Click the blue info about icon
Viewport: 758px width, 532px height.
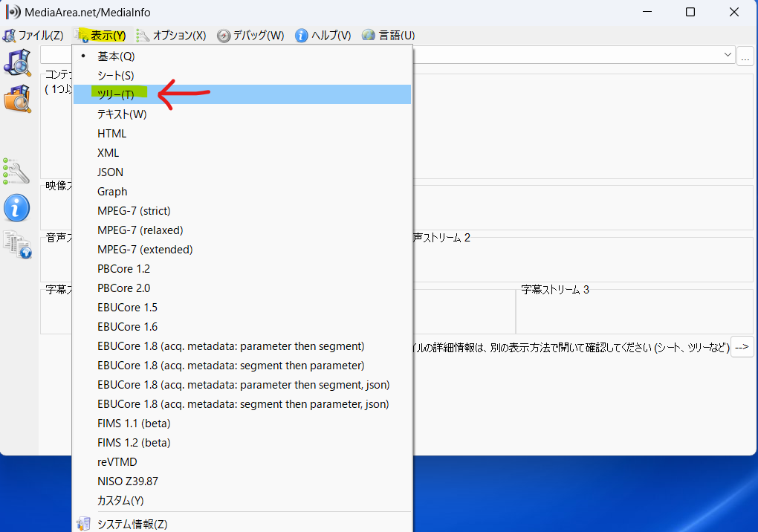pos(16,208)
